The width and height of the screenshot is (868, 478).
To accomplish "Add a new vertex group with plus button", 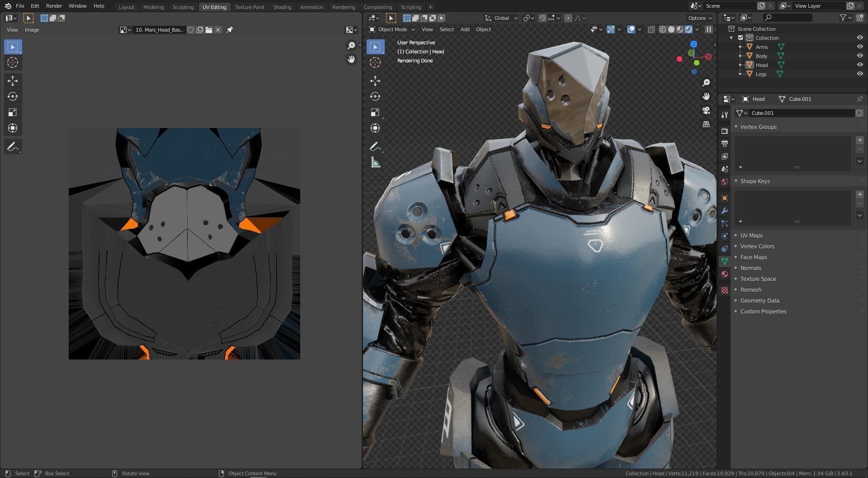I will [859, 140].
